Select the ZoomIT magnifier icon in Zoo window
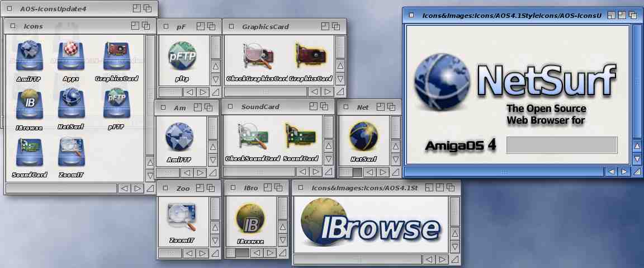This screenshot has width=644, height=268. [182, 223]
